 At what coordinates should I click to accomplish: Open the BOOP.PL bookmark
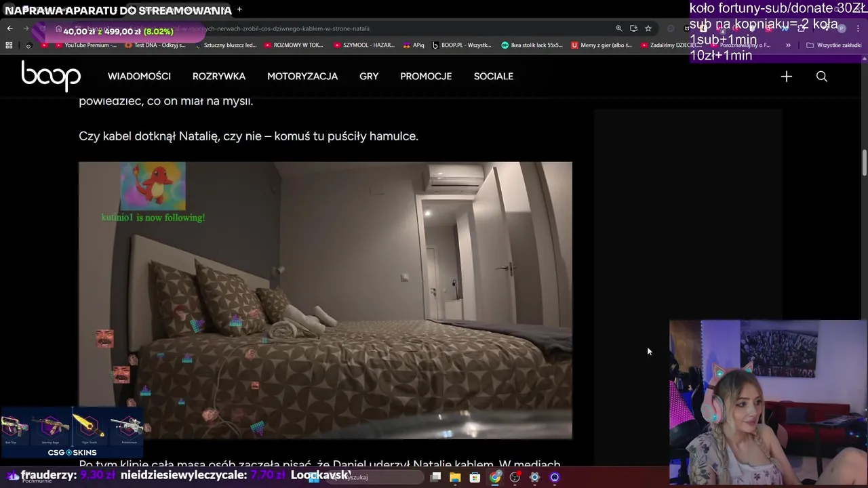click(461, 45)
